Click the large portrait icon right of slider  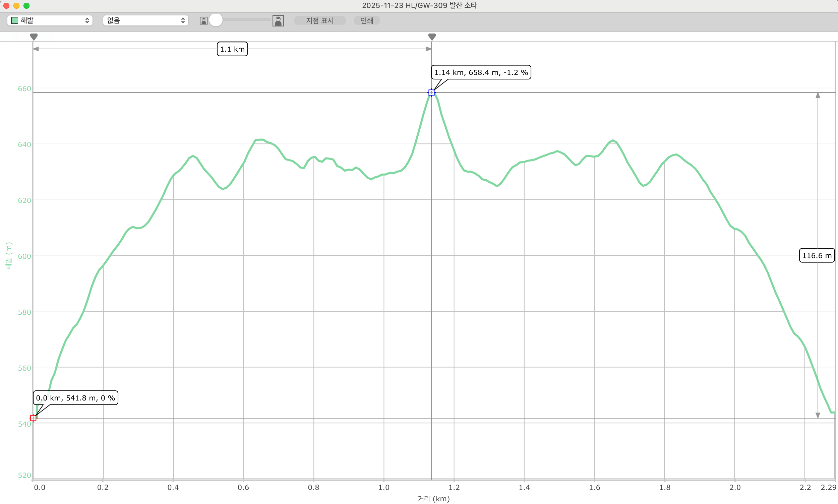coord(278,21)
